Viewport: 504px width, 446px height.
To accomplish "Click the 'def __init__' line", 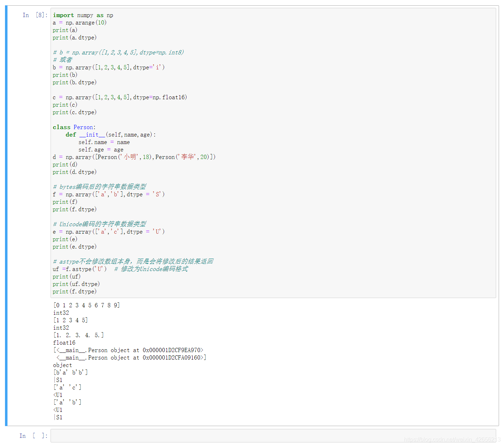I will pyautogui.click(x=111, y=135).
